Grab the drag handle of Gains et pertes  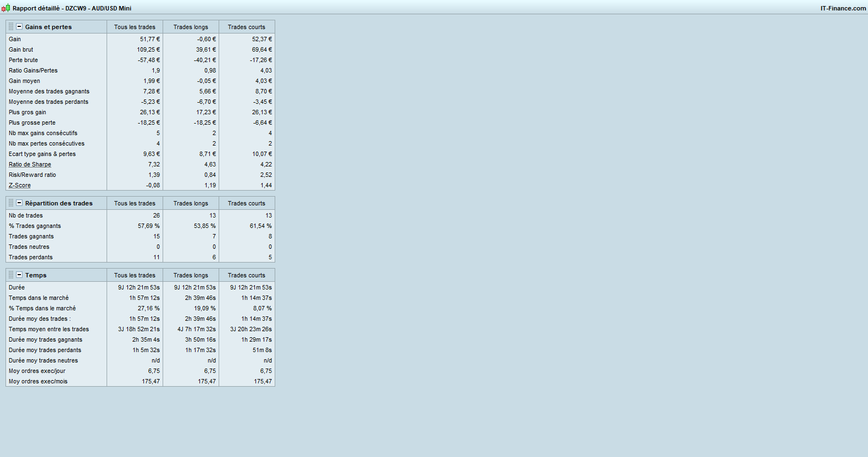[11, 26]
